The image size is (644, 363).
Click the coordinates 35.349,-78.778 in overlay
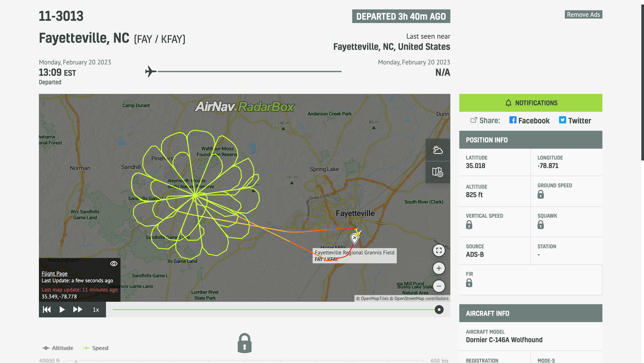[x=59, y=297]
